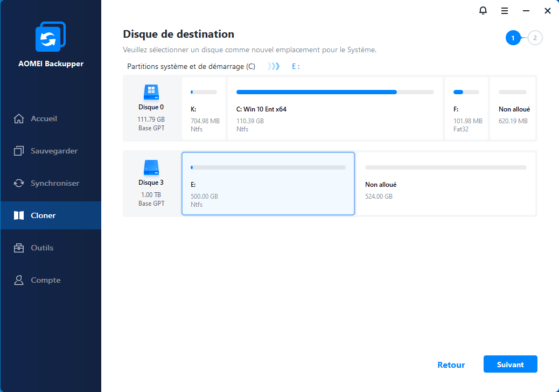Click the Synchroniser sync arrows icon
The width and height of the screenshot is (559, 392).
[19, 183]
